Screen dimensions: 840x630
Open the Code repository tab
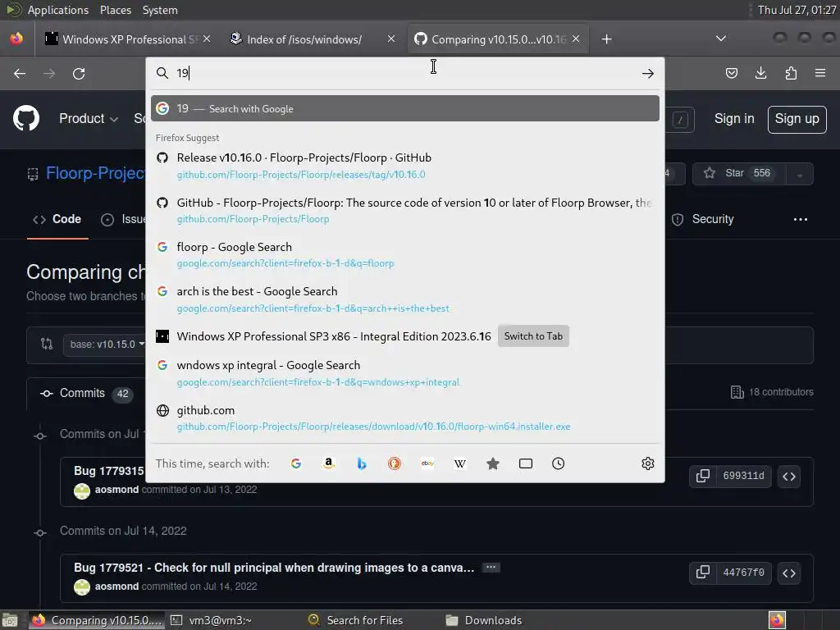tap(57, 219)
